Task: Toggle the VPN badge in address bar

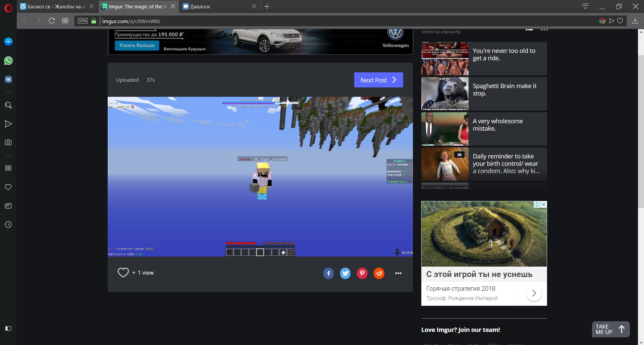Action: tap(83, 21)
